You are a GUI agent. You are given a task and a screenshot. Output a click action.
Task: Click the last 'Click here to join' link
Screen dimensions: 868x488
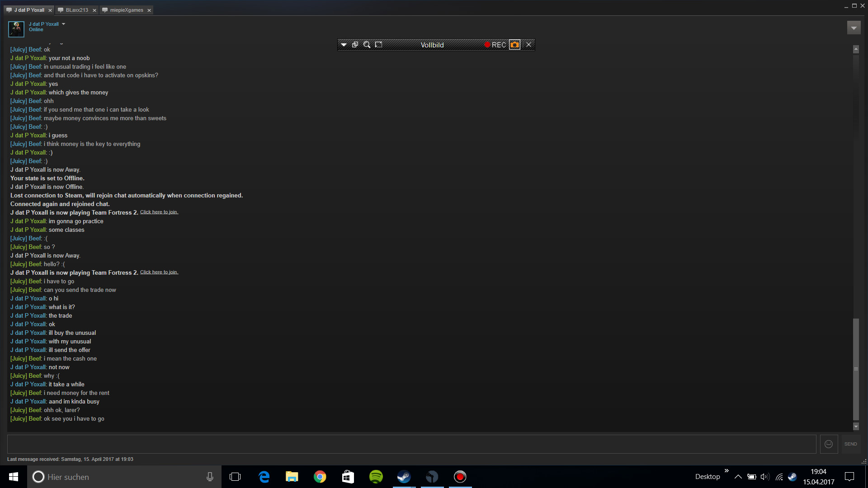159,272
